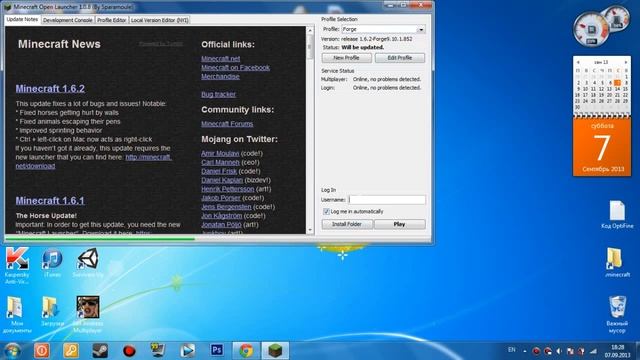Click the network signal tray icon
The image size is (640, 360).
pos(593,351)
